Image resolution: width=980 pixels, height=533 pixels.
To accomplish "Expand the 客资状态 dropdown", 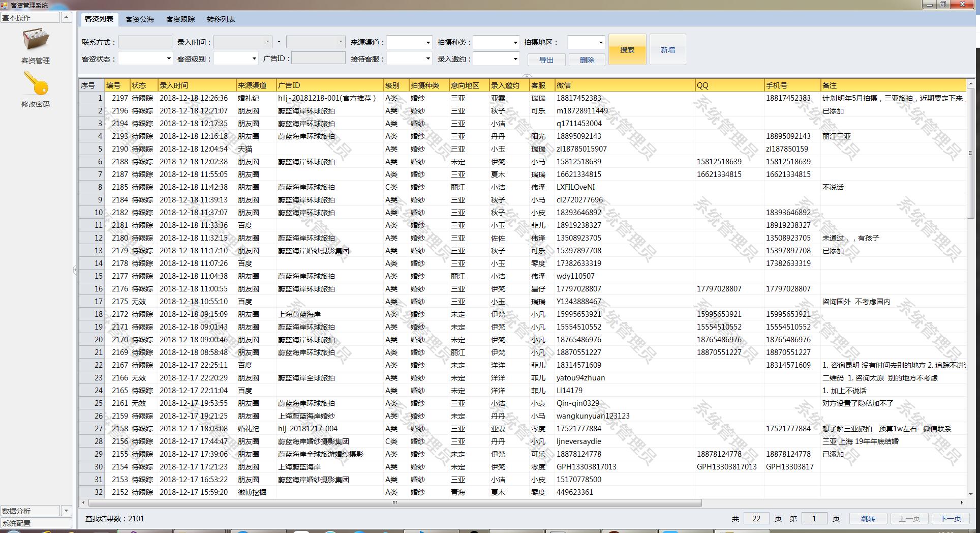I will click(169, 59).
